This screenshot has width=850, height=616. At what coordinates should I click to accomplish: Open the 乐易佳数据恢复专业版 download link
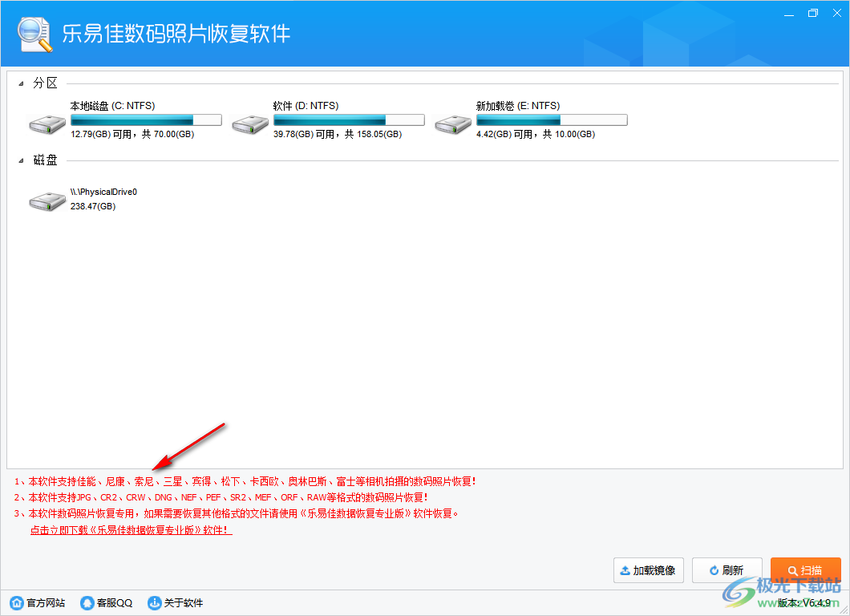point(132,530)
